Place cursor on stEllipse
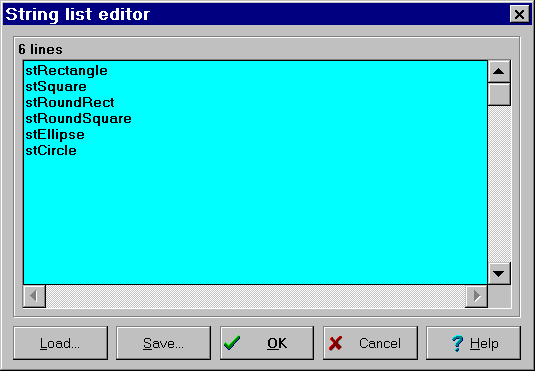Screen dimensions: 535x371 [x=55, y=134]
